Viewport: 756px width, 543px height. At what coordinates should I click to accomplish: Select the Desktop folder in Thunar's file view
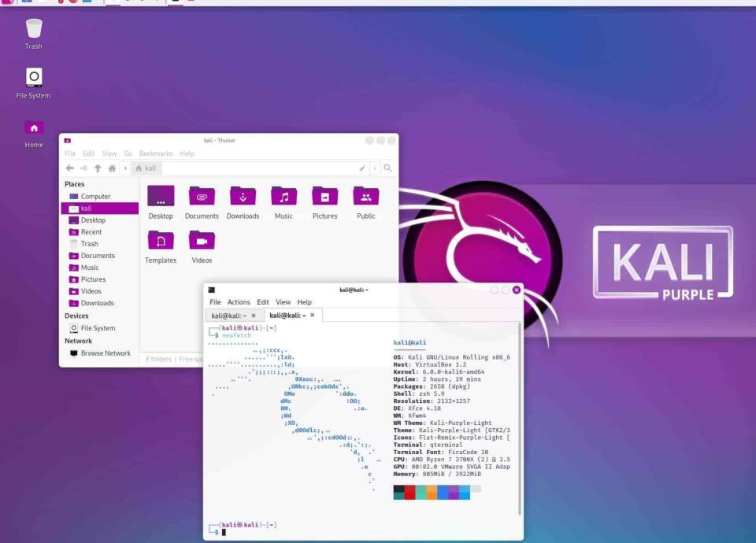[x=161, y=202]
